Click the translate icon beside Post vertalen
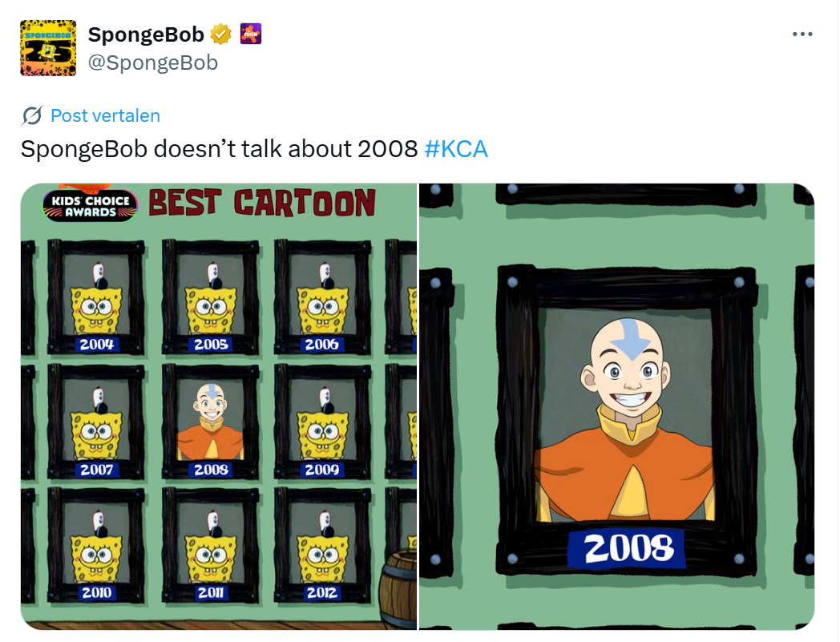Screen dimensions: 840x642 coord(32,115)
